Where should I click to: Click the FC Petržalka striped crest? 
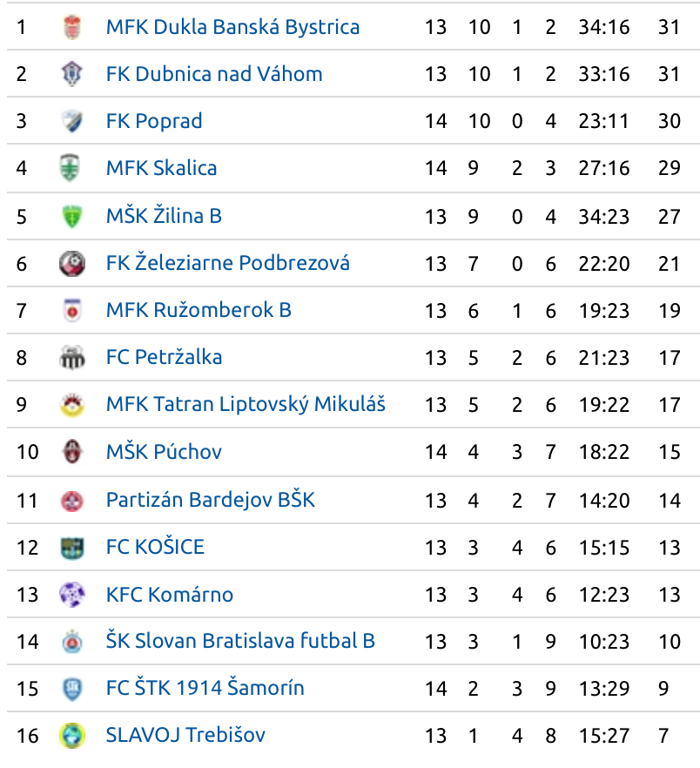point(72,358)
